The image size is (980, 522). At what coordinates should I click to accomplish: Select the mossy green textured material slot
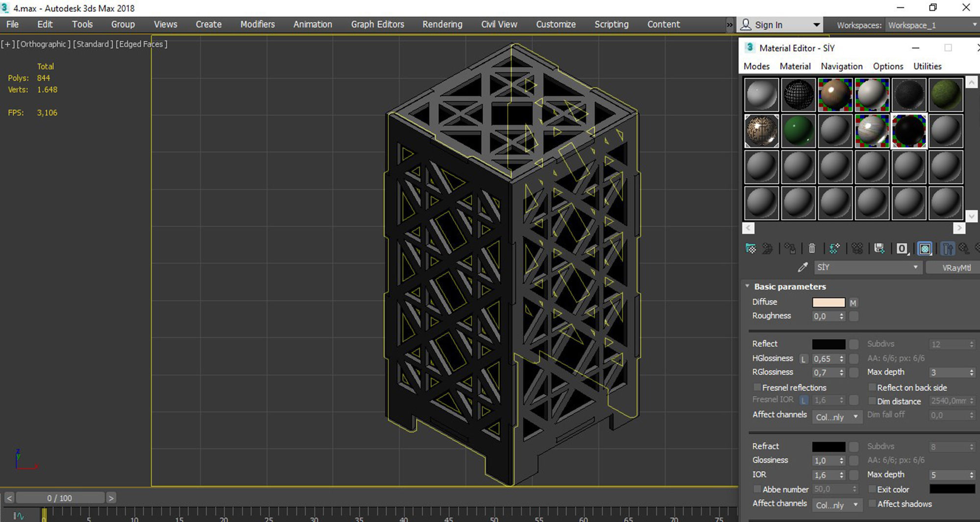pyautogui.click(x=946, y=95)
